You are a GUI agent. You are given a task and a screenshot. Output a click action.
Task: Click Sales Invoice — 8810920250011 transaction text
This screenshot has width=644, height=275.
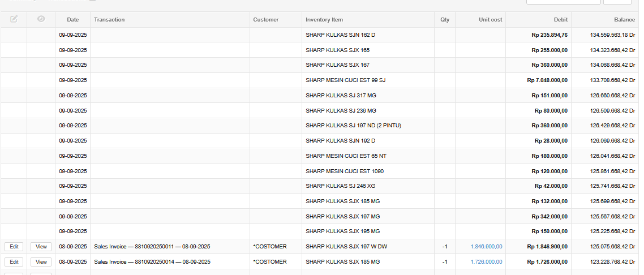[152, 247]
